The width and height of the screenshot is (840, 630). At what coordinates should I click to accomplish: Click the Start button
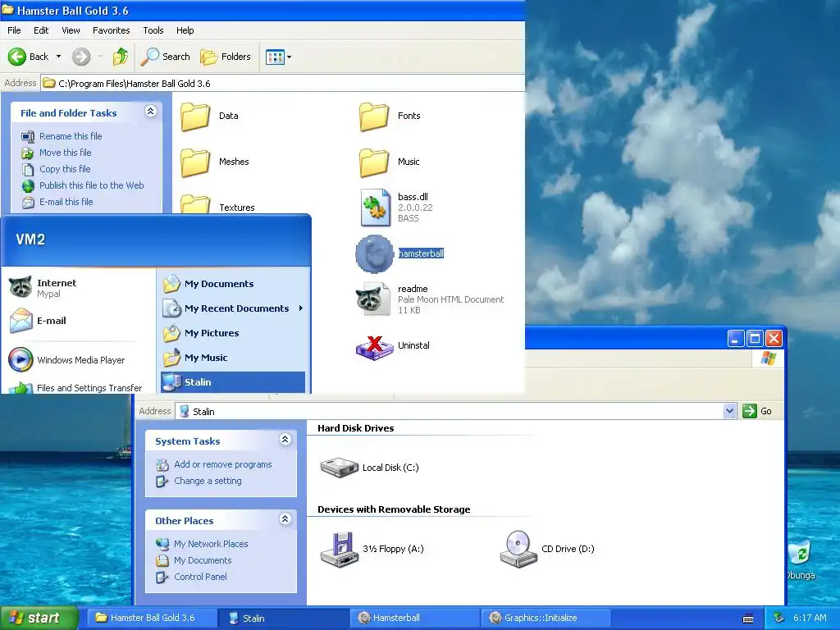pyautogui.click(x=39, y=618)
